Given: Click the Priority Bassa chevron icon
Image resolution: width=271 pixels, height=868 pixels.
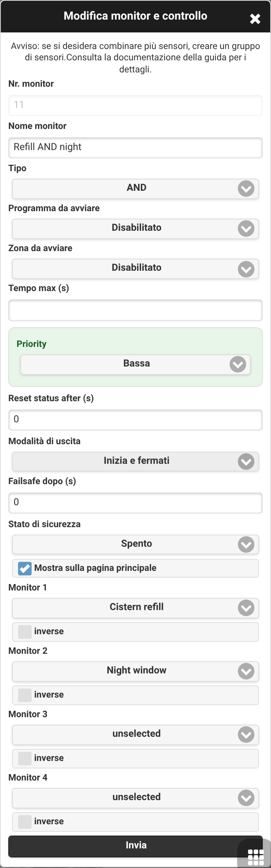Looking at the screenshot, I should [x=238, y=364].
